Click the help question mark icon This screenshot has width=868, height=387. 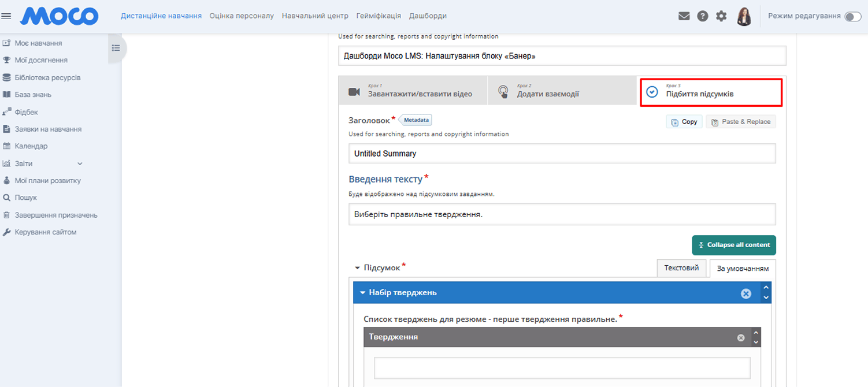pos(702,16)
